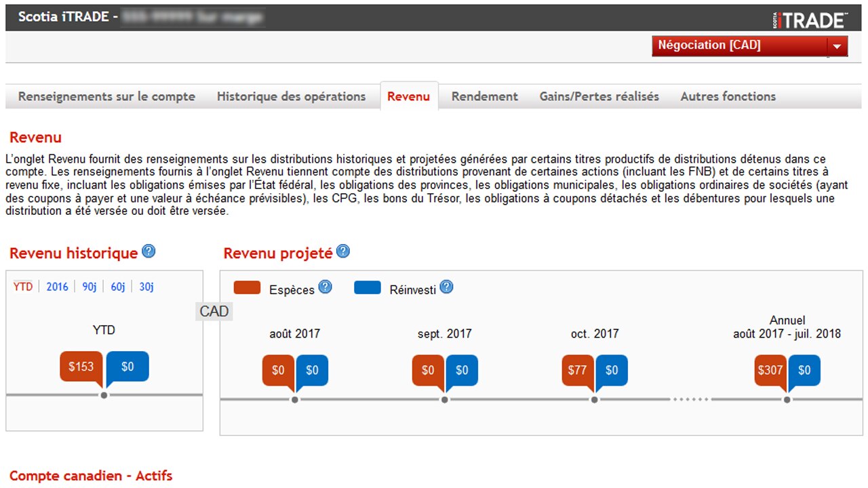Click the Scotia iTRADE logo
The width and height of the screenshot is (868, 488).
tap(810, 19)
